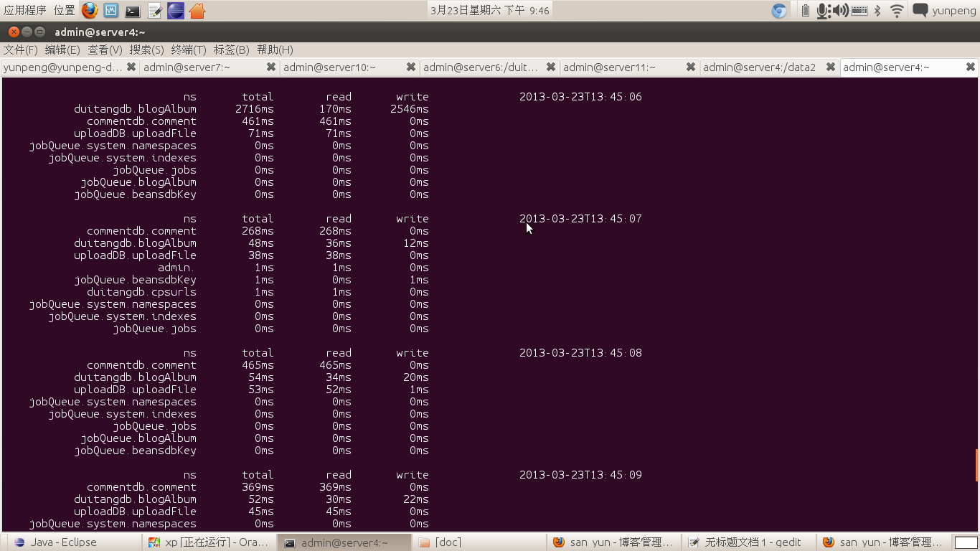Click admin@server4:~ taskbar button
980x551 pixels.
[x=344, y=542]
